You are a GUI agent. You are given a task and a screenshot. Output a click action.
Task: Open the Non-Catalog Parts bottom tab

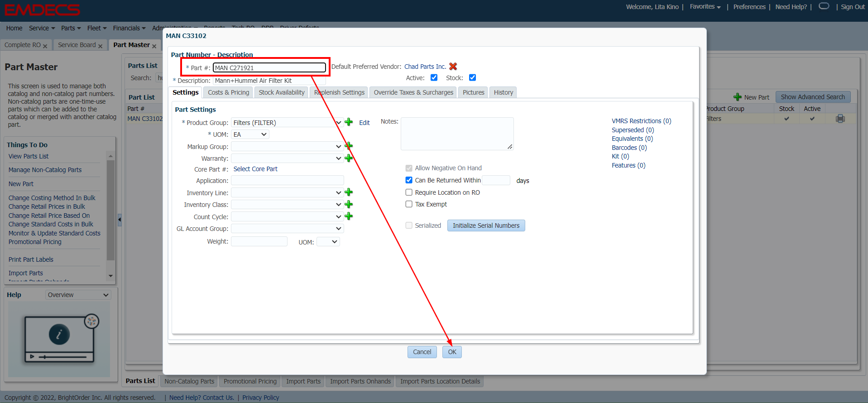pos(189,381)
